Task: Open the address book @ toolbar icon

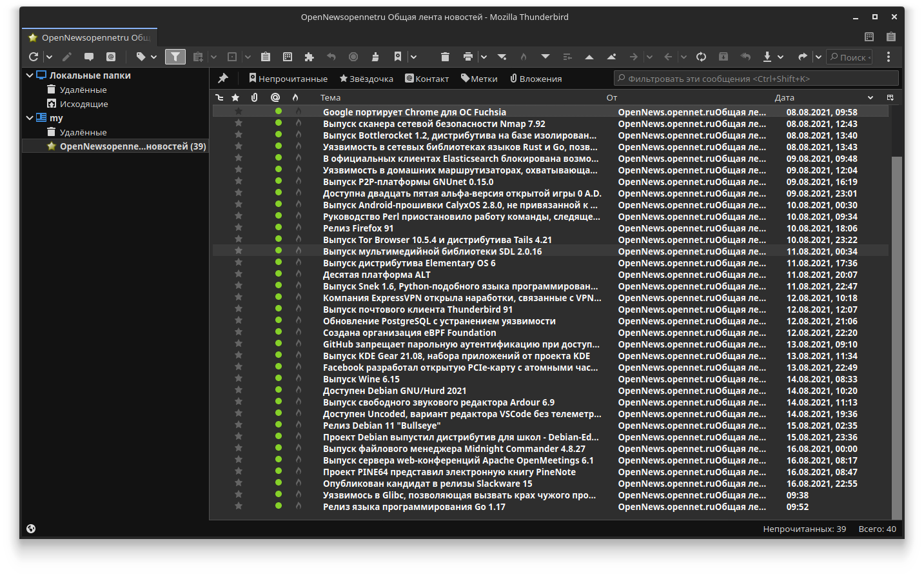Action: click(x=111, y=57)
